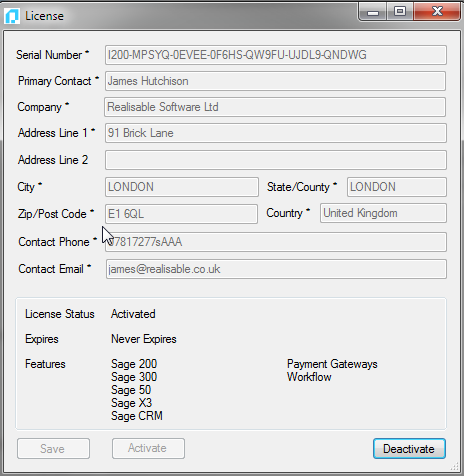Screen dimensions: 464x476
Task: Click the Primary Contact field
Action: [x=275, y=81]
